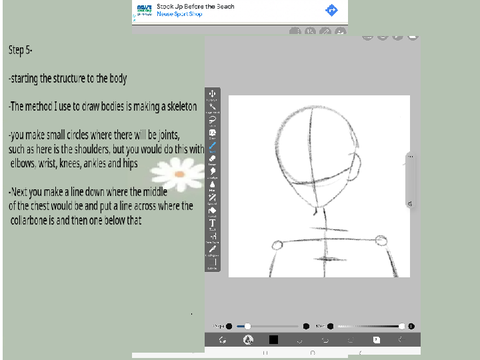Viewport: 480px width, 360px height.
Task: Open the ad's blue directions icon
Action: point(331,10)
